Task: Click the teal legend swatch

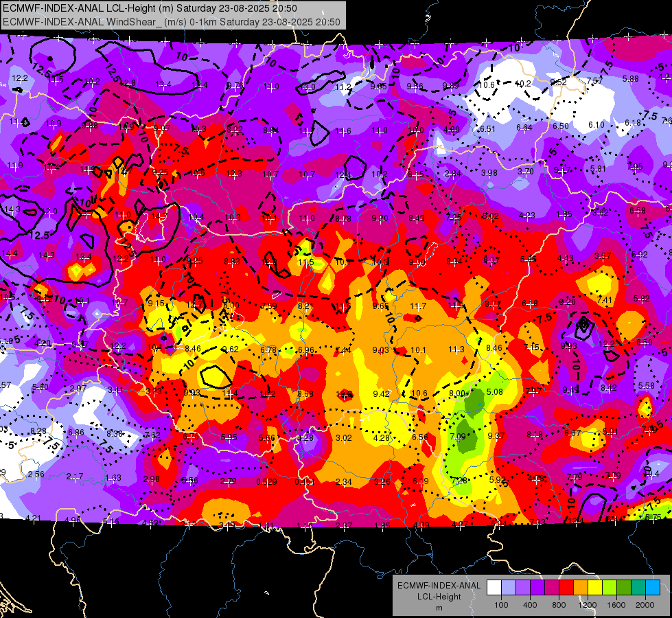Action: (638, 588)
